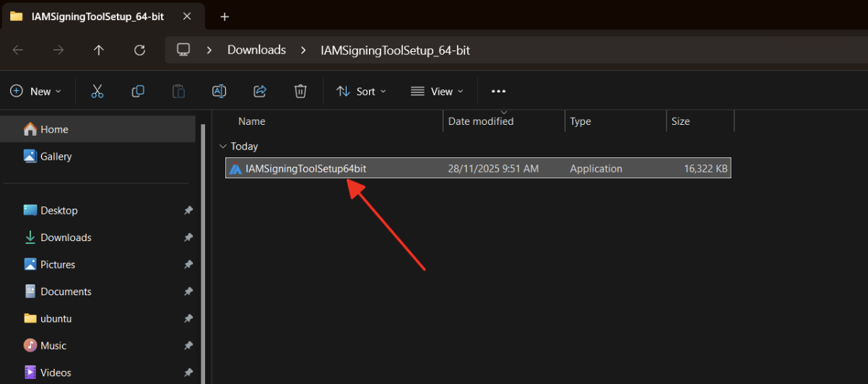Open the New dropdown menu
This screenshot has height=384, width=868.
point(36,92)
